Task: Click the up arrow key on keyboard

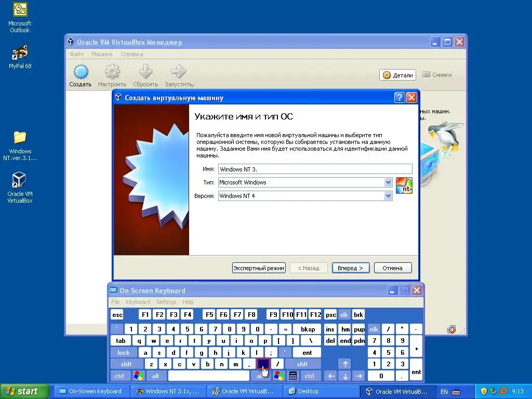Action: click(x=345, y=364)
